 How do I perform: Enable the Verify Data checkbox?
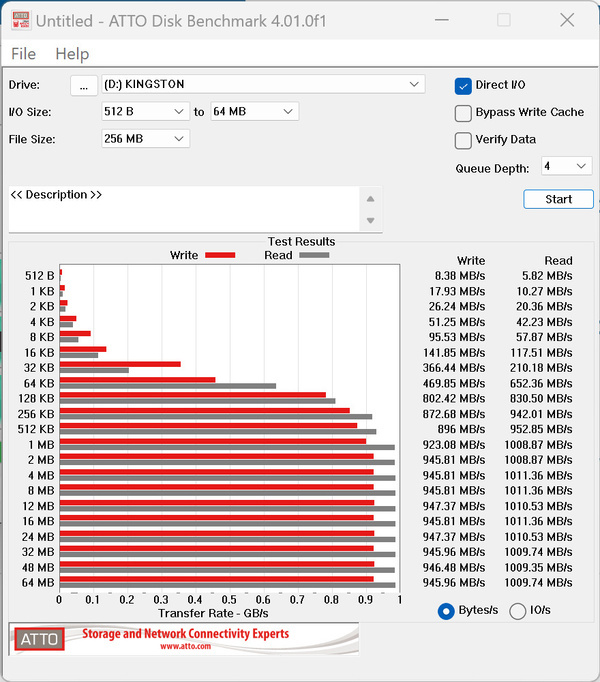click(x=463, y=140)
